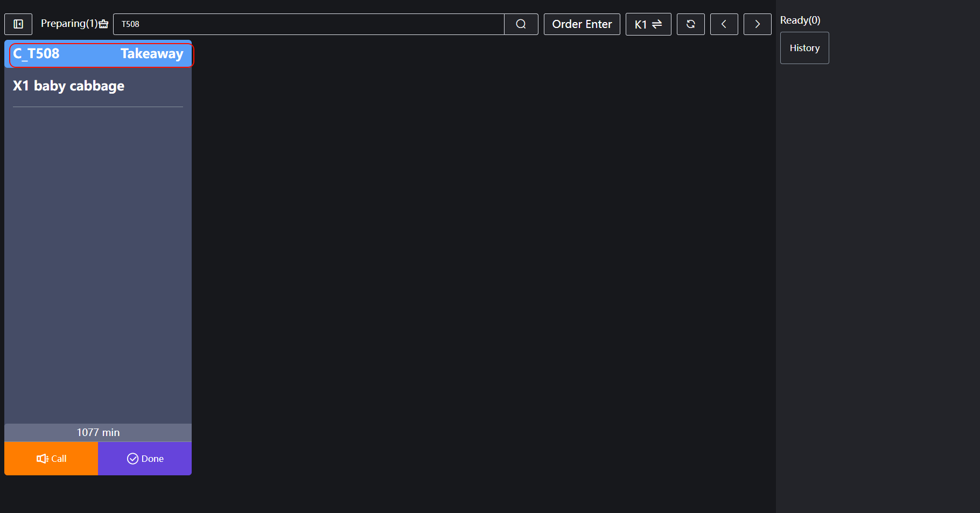Open the History list

click(804, 48)
